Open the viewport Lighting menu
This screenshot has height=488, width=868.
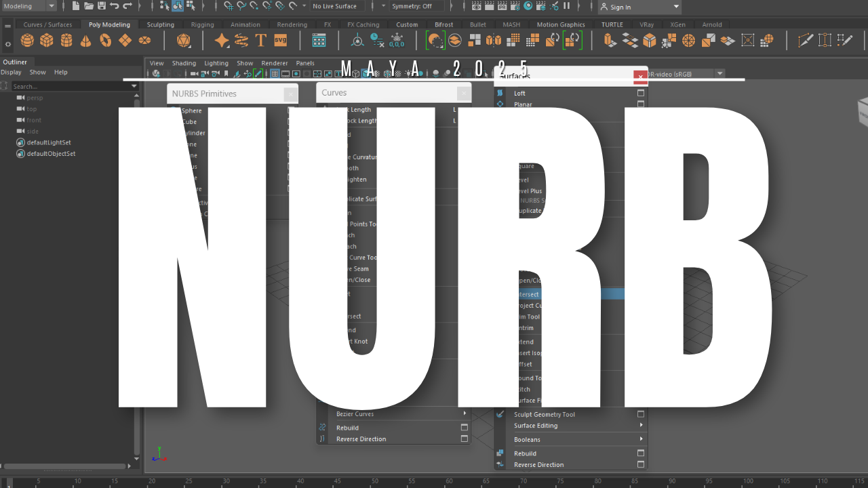216,63
